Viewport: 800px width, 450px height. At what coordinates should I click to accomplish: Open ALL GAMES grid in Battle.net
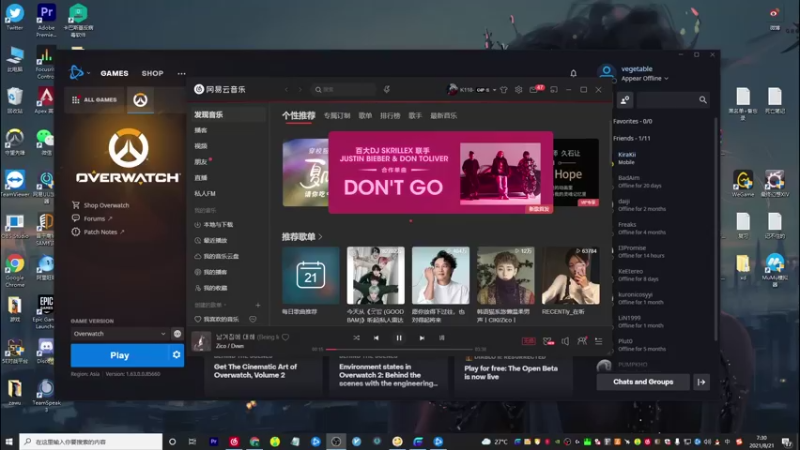pos(95,100)
